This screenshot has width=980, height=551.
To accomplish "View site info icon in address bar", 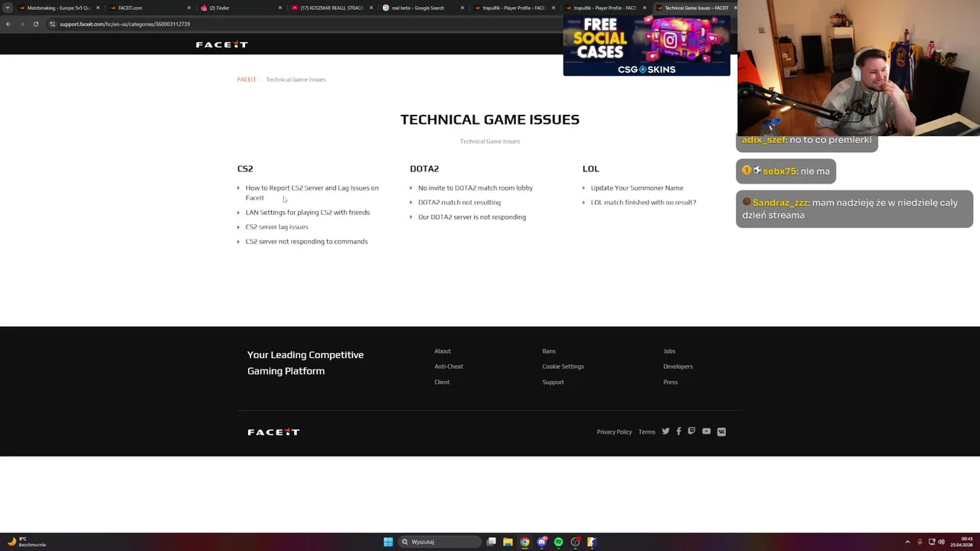I will coord(52,24).
